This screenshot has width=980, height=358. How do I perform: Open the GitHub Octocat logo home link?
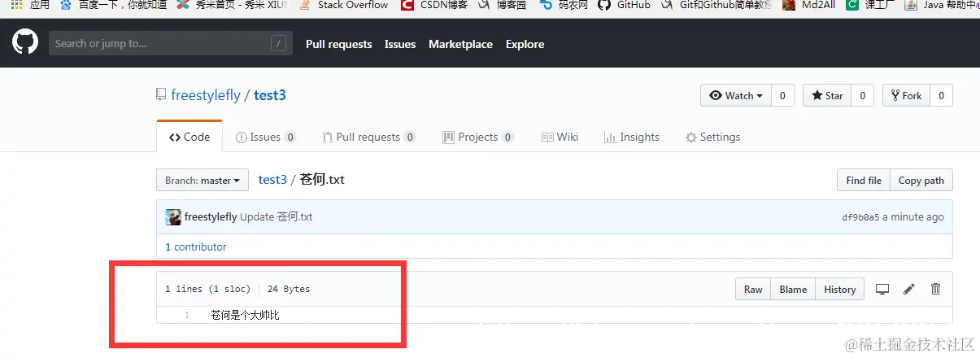(25, 43)
